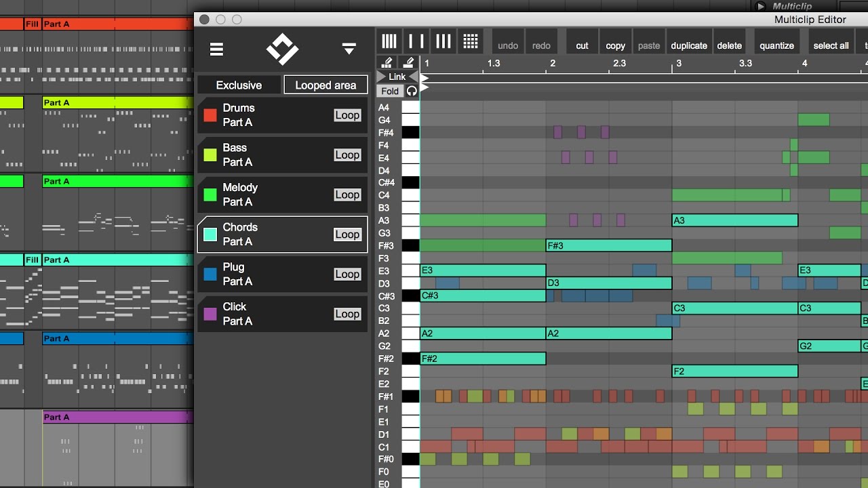The image size is (868, 488).
Task: Toggle Loop for the Click clip
Action: point(347,314)
